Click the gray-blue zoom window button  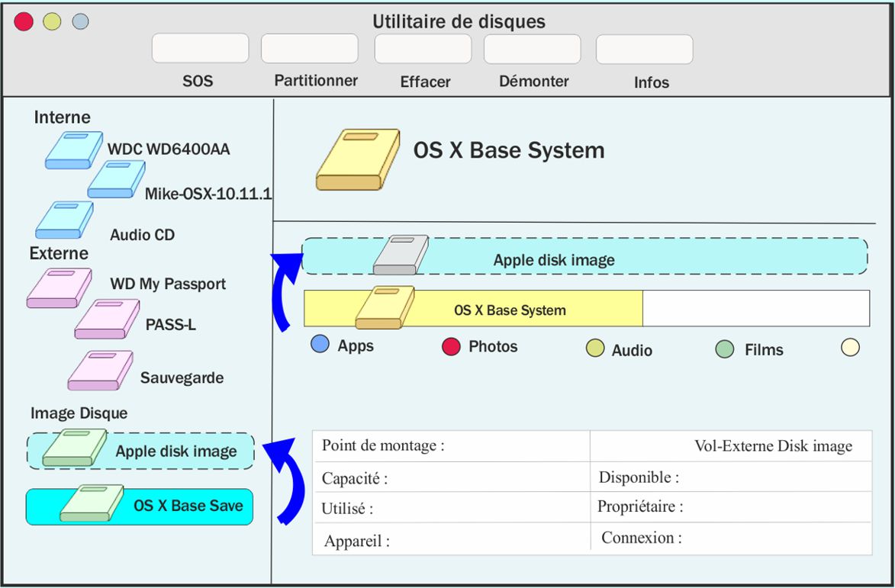pyautogui.click(x=80, y=21)
